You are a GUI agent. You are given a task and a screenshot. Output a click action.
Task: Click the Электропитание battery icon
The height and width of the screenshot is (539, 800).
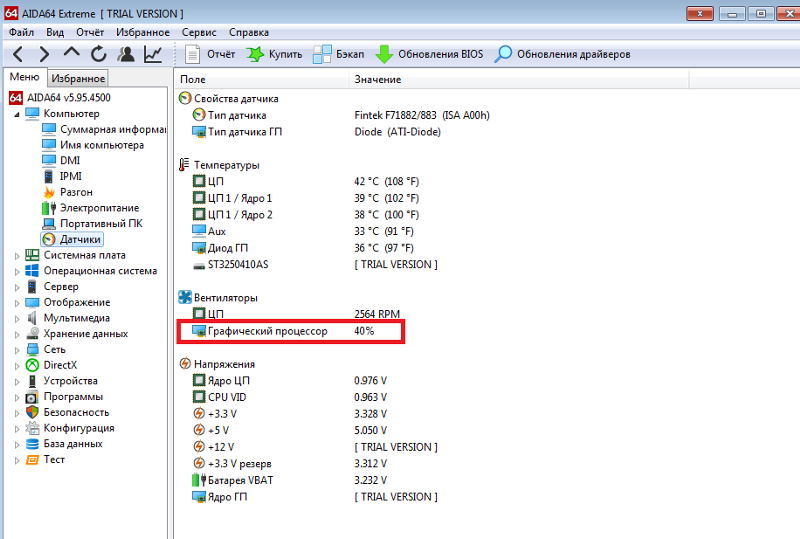(x=49, y=208)
